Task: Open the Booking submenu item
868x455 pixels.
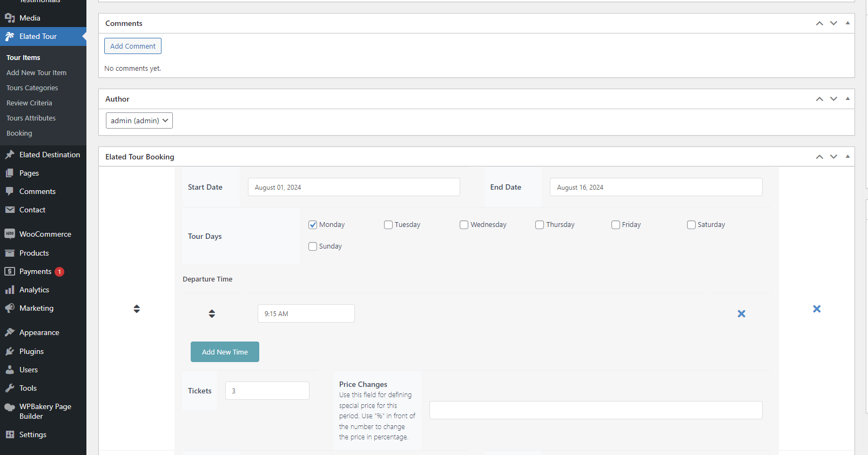Action: click(19, 133)
